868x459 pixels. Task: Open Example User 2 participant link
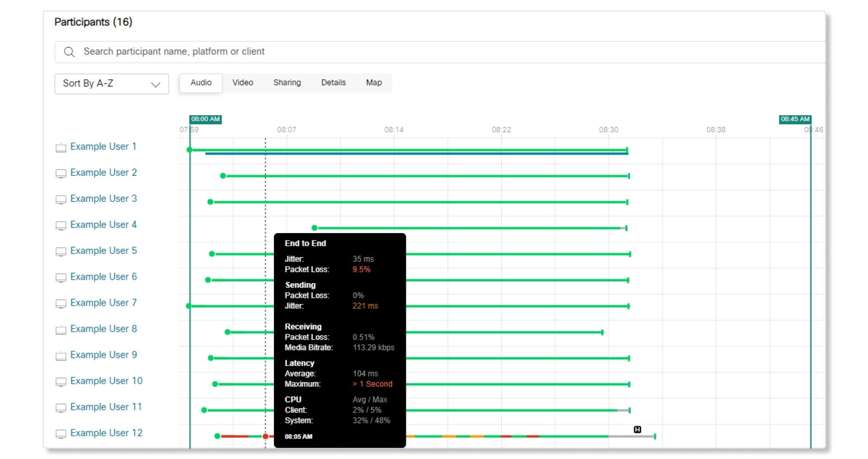coord(103,173)
